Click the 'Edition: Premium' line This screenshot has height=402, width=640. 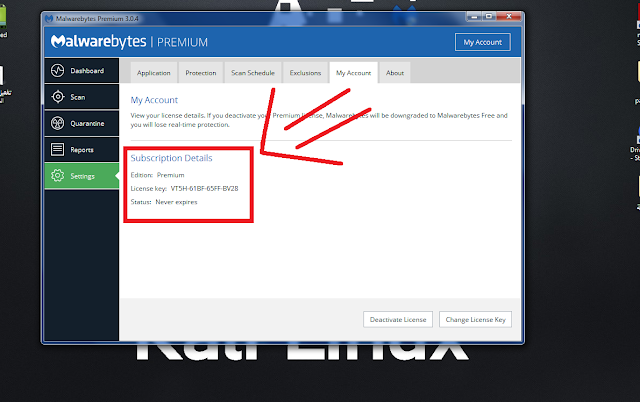[x=158, y=175]
